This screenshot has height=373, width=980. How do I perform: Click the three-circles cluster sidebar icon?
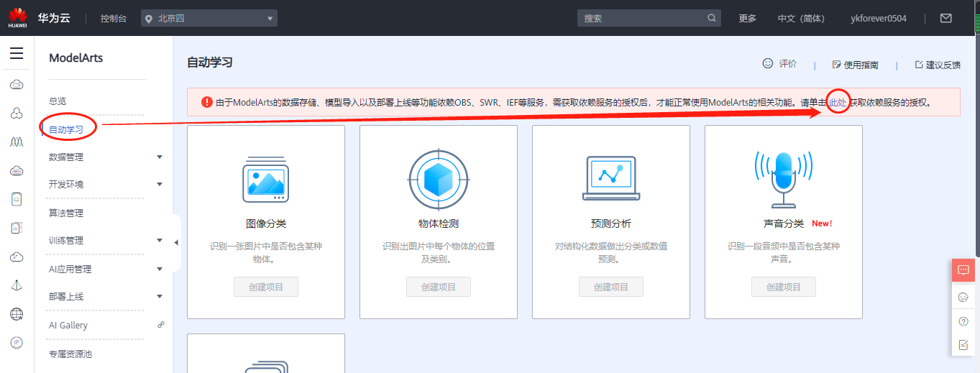click(x=17, y=114)
